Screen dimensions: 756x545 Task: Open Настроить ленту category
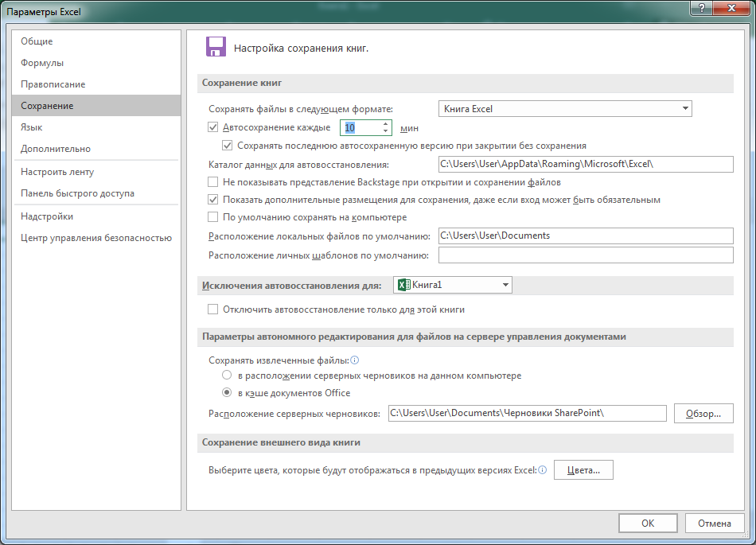(x=96, y=172)
